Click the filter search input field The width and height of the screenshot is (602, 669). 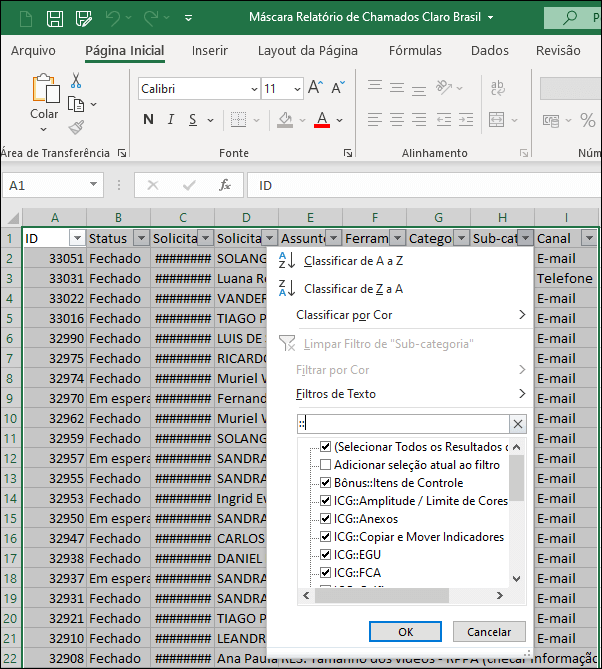pyautogui.click(x=403, y=424)
